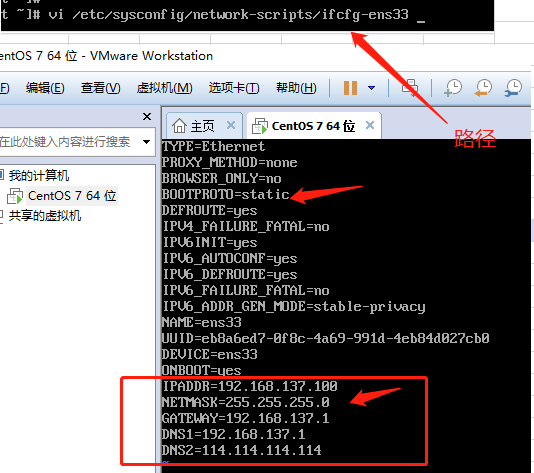Open the library search dropdown arrow

point(146,142)
